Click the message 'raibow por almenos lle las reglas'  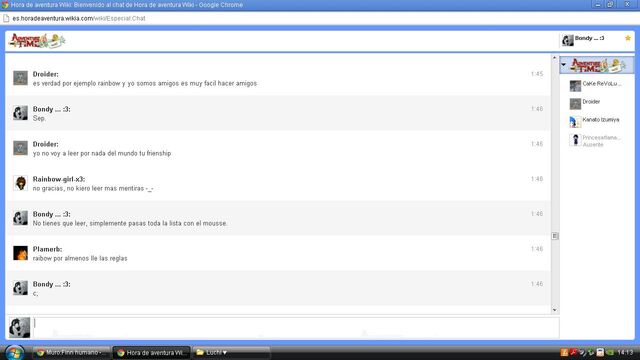click(x=80, y=258)
